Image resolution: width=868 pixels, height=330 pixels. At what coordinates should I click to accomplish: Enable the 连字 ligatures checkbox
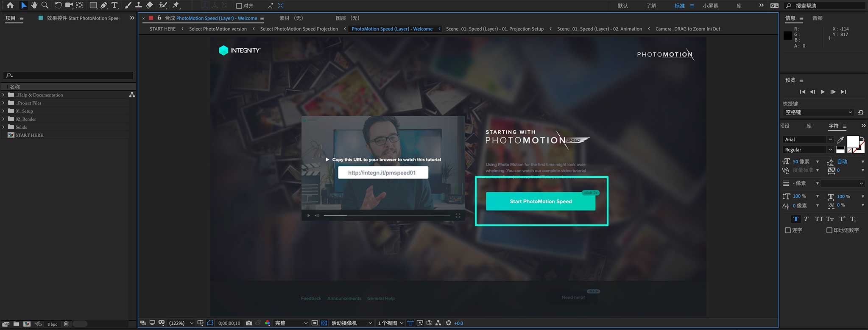[x=788, y=230]
